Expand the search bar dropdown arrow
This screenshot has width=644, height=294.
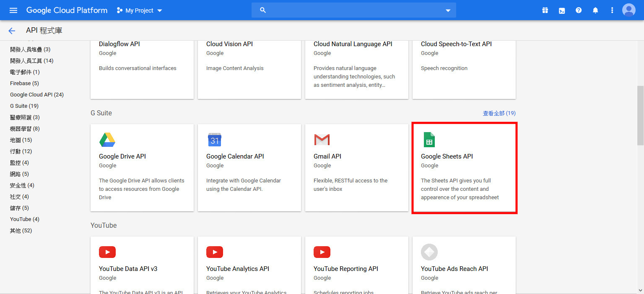448,10
